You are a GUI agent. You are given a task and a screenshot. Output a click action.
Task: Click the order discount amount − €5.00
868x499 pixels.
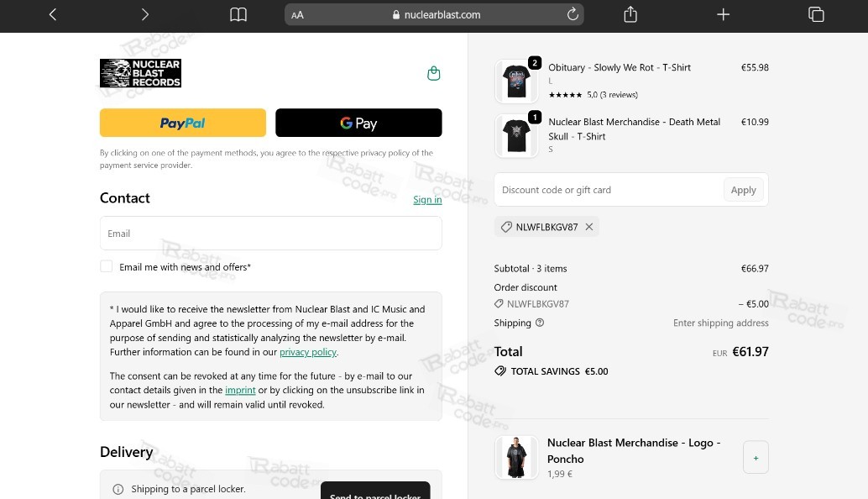coord(753,304)
